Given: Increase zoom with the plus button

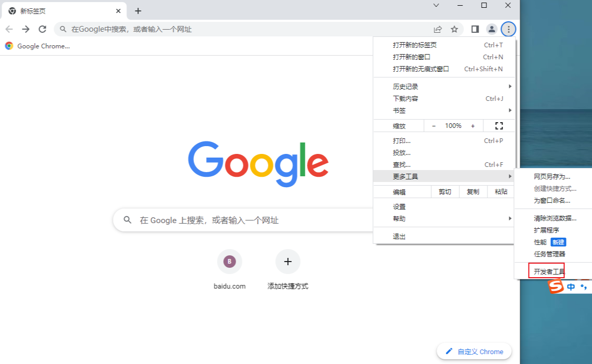Looking at the screenshot, I should pos(473,126).
